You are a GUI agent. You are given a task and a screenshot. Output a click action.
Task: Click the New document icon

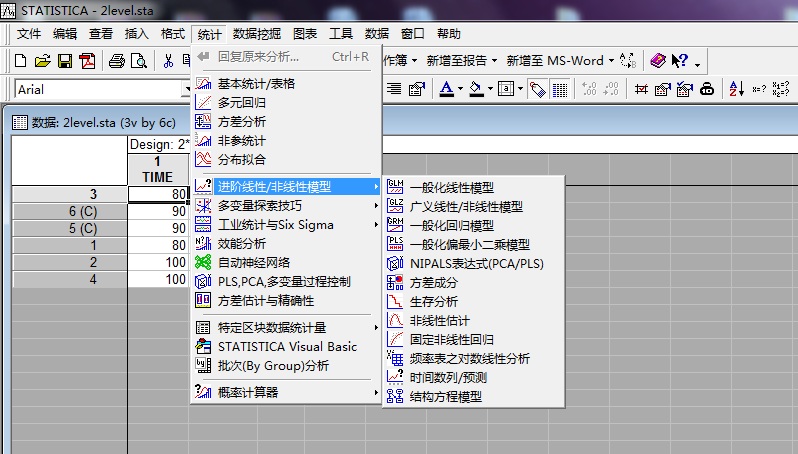point(21,61)
